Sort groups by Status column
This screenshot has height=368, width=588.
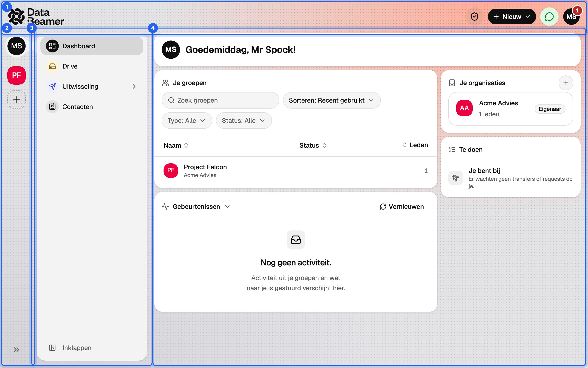313,145
